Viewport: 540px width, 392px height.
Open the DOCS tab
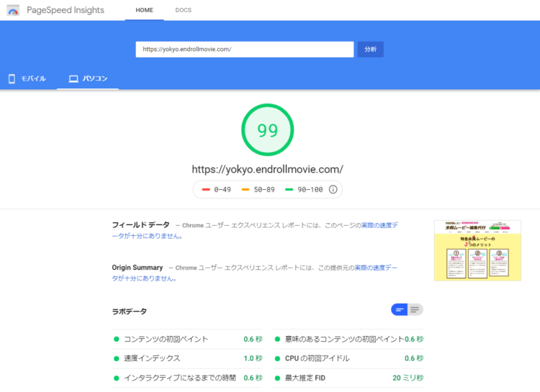(183, 10)
